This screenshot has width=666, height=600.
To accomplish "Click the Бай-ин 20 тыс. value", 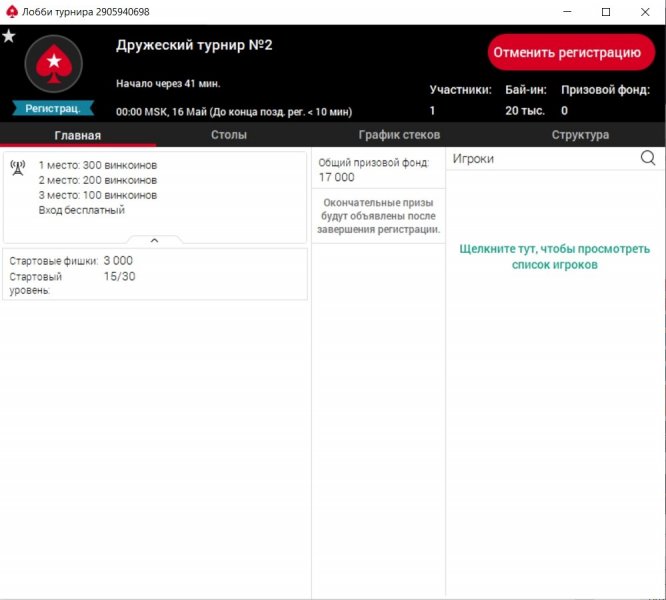I will tap(525, 111).
